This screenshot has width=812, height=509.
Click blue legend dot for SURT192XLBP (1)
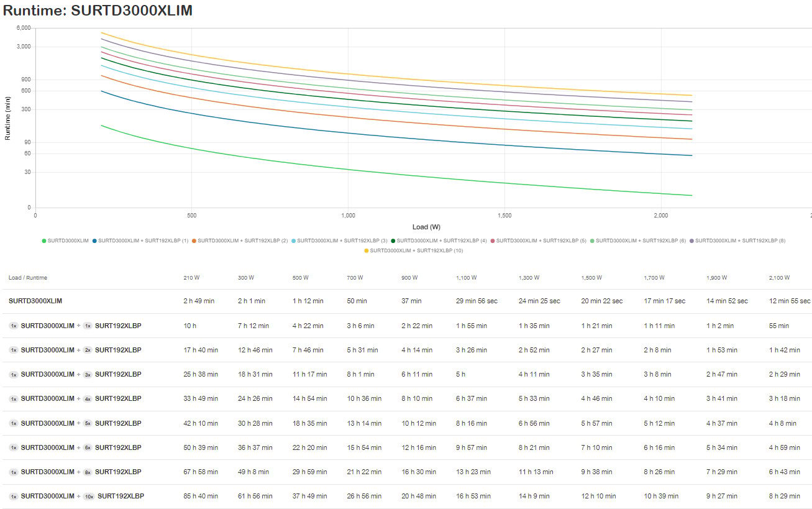[94, 241]
